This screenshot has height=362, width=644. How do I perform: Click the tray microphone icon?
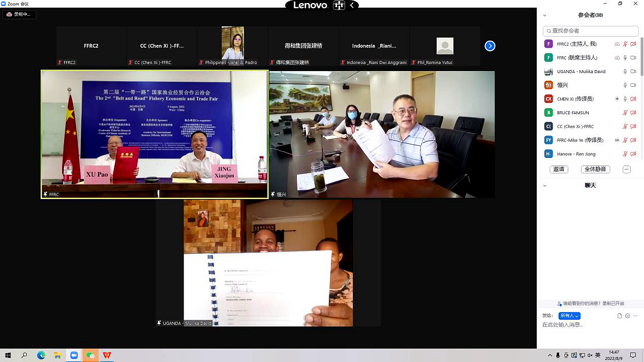click(558, 355)
